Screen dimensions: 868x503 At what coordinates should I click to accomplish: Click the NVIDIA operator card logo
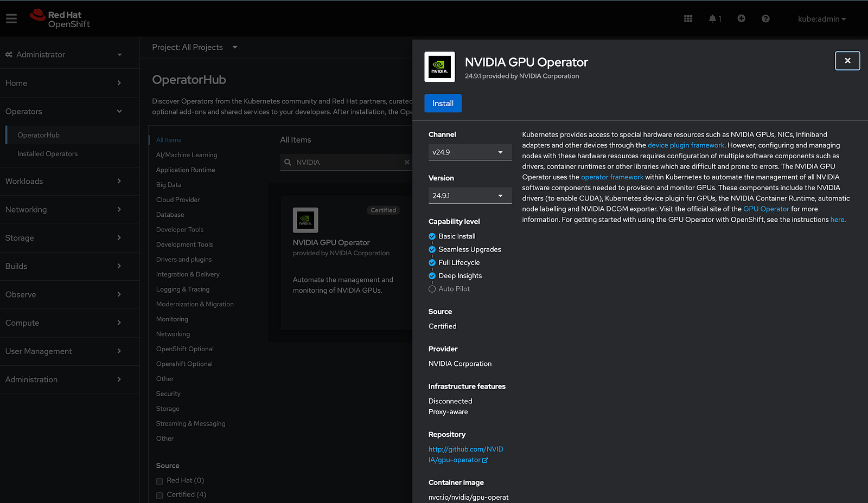[x=305, y=220]
